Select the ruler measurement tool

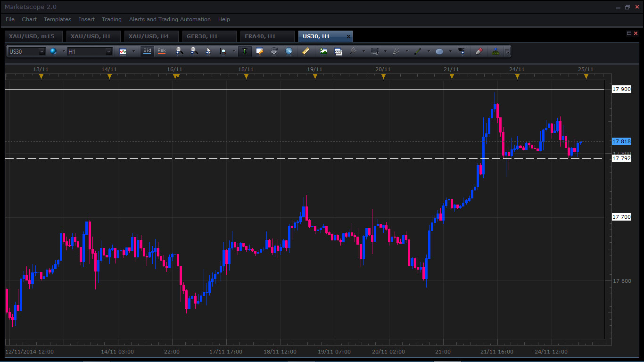click(305, 51)
